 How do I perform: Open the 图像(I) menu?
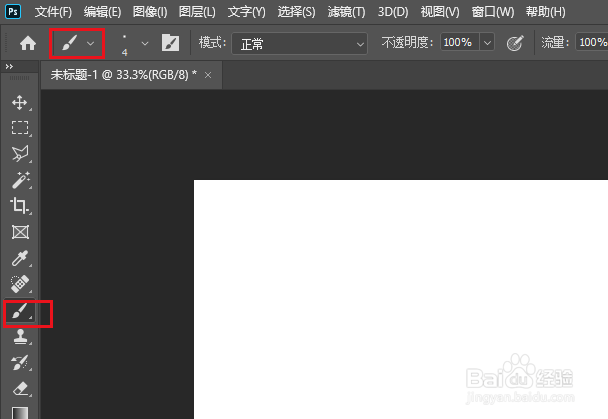pos(150,12)
